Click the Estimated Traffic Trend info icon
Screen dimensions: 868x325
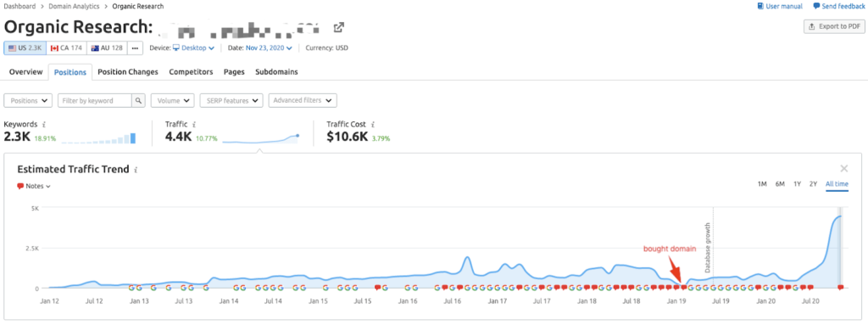[136, 170]
